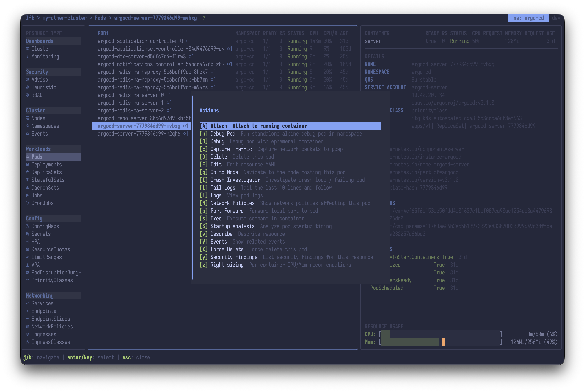Click the Services icon in Networking

pyautogui.click(x=28, y=303)
